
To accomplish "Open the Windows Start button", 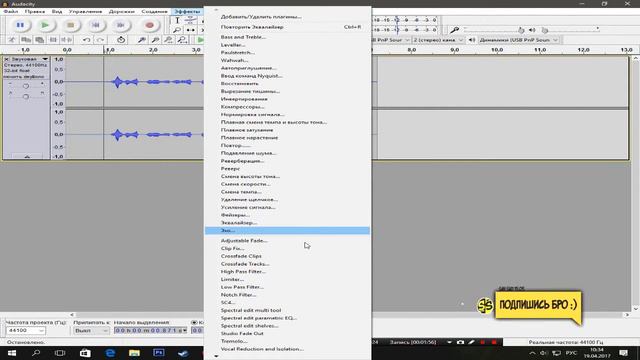I will pyautogui.click(x=11, y=353).
